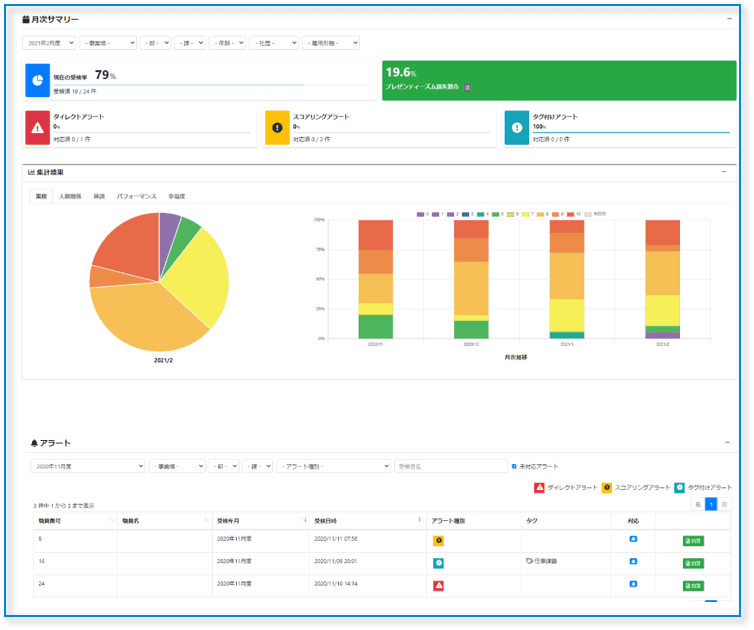Viewport: 754px width, 630px height.
Task: Click the green button in employee 16 row
Action: (x=692, y=562)
